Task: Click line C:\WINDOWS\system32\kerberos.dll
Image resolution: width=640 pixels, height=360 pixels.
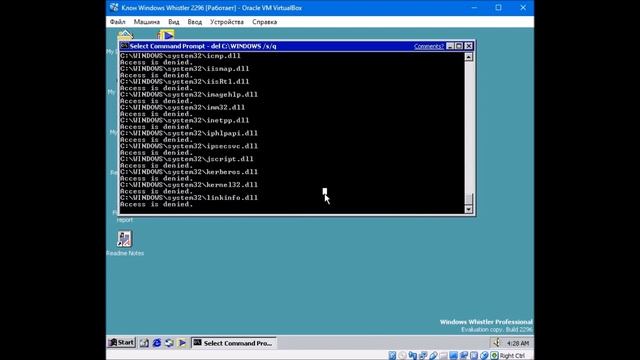Action: coord(189,172)
